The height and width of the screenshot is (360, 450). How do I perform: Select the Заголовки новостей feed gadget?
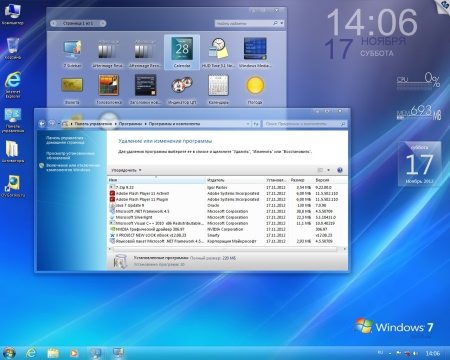(145, 90)
